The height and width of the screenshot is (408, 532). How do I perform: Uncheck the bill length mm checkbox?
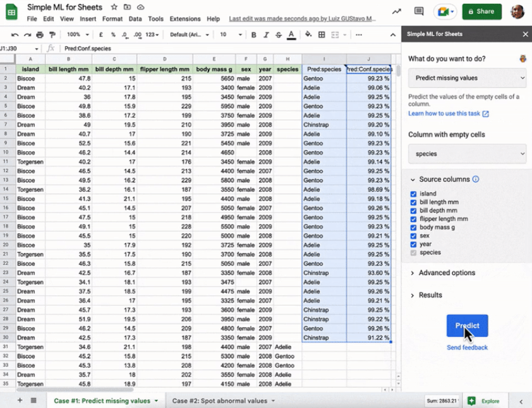pos(413,202)
